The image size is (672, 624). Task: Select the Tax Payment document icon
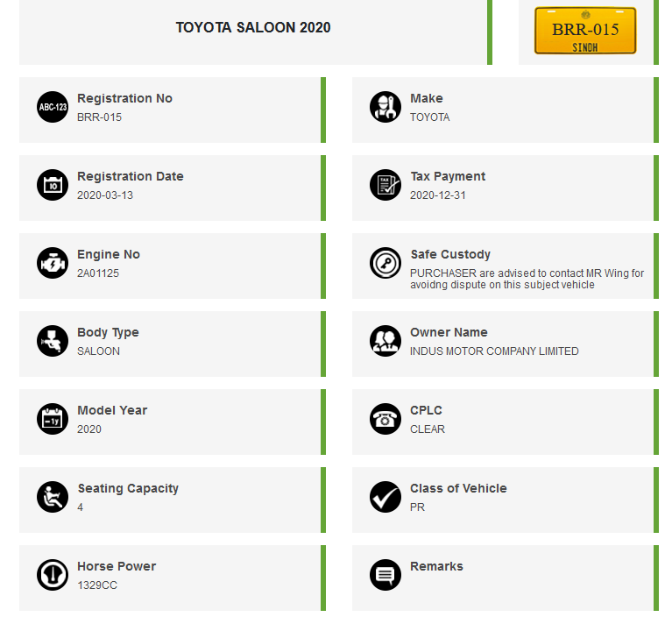[x=386, y=185]
